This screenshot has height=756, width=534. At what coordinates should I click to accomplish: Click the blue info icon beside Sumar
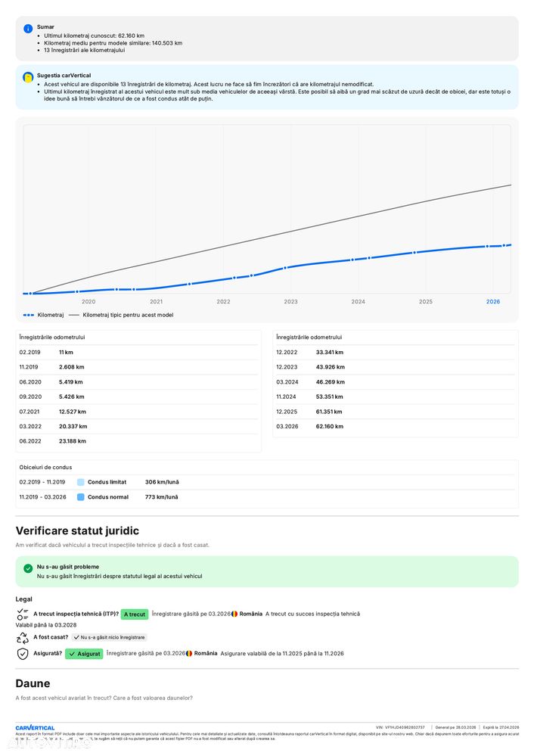tap(28, 28)
